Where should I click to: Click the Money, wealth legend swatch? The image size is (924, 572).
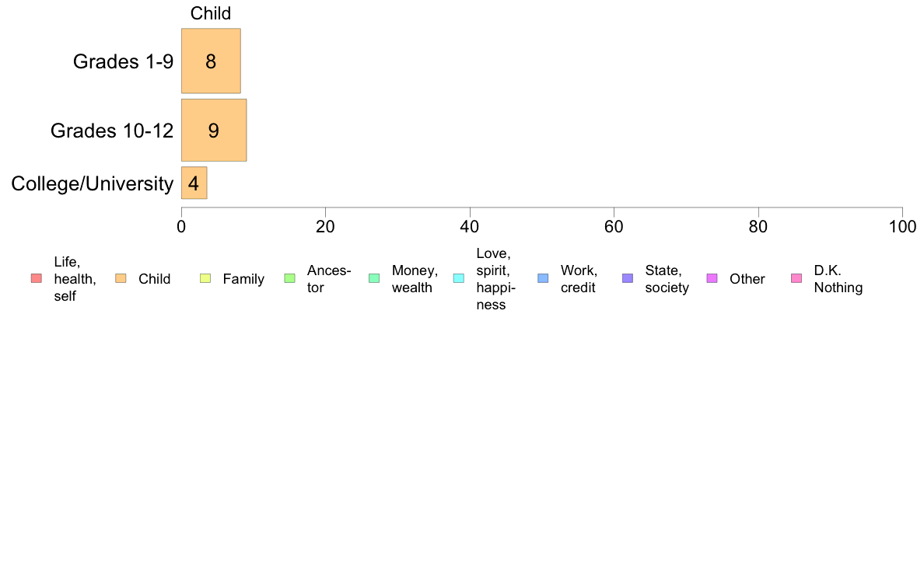(374, 279)
